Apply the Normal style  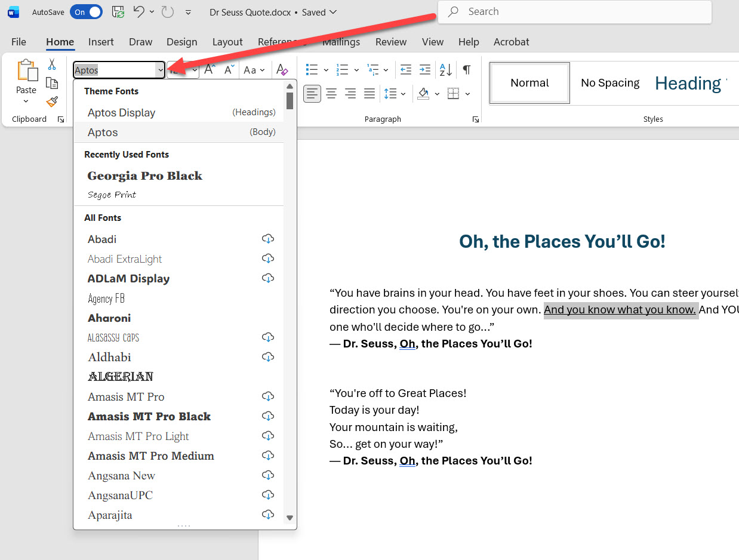[x=529, y=83]
